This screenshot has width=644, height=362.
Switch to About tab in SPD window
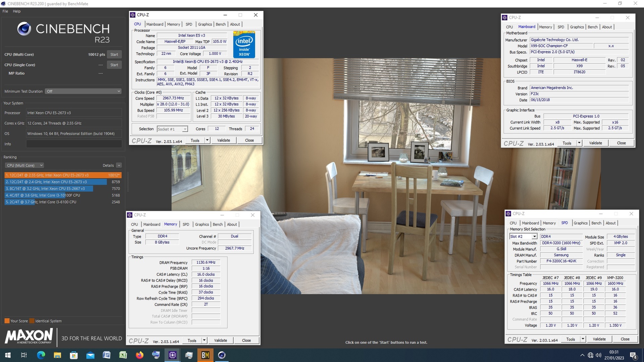(611, 223)
